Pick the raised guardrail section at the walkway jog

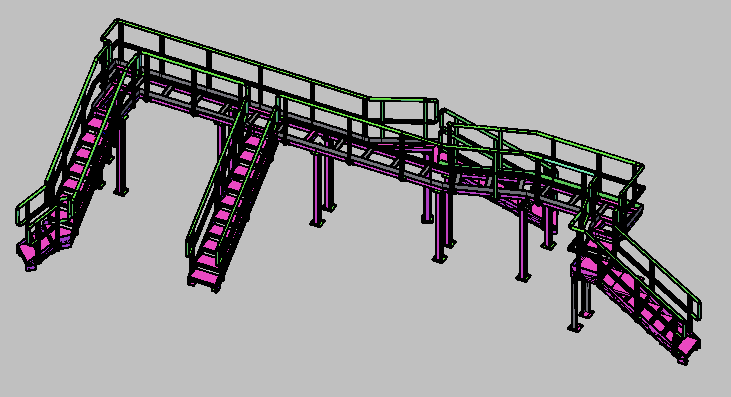[403, 111]
